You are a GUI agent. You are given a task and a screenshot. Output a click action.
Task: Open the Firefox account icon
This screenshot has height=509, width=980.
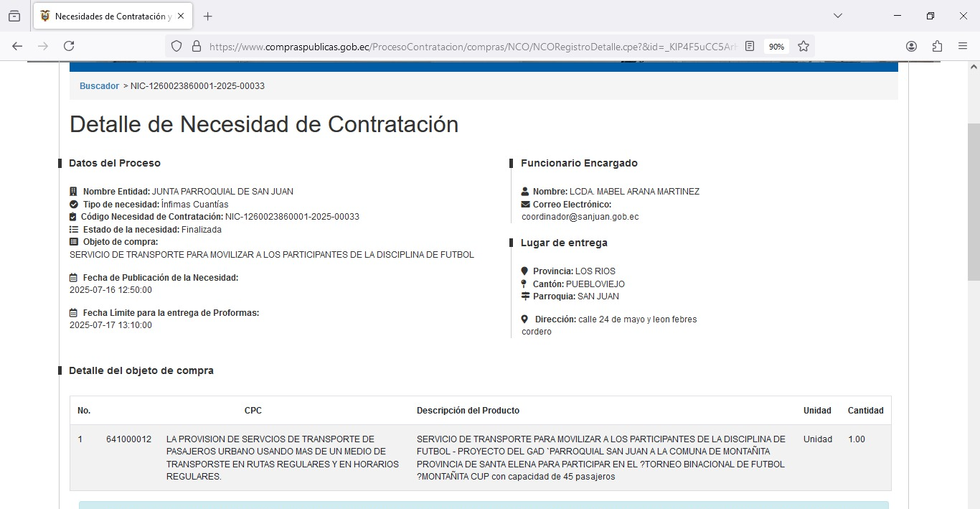coord(911,46)
